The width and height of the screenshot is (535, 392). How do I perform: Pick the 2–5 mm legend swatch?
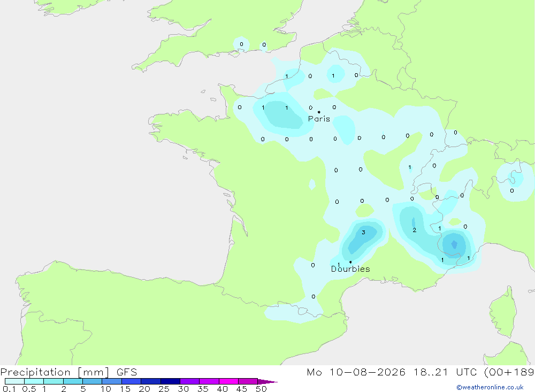(x=73, y=381)
